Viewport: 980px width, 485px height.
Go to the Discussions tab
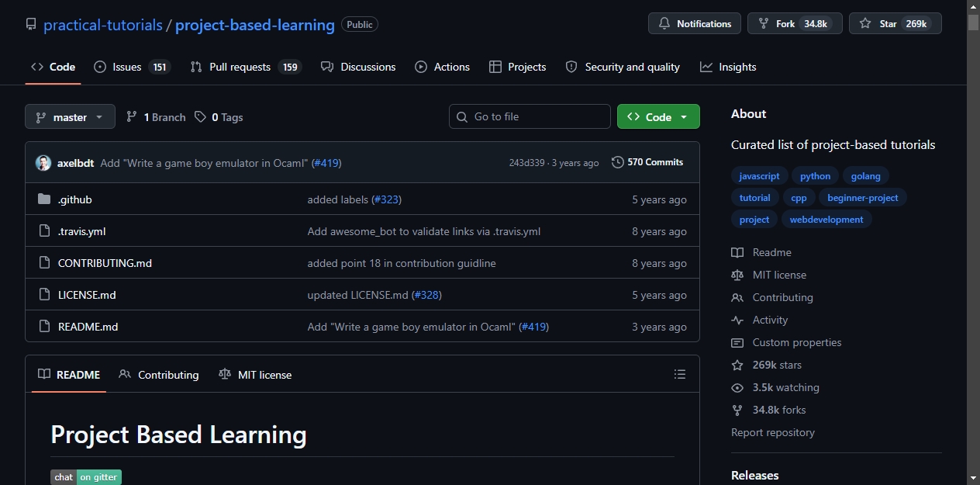click(358, 67)
